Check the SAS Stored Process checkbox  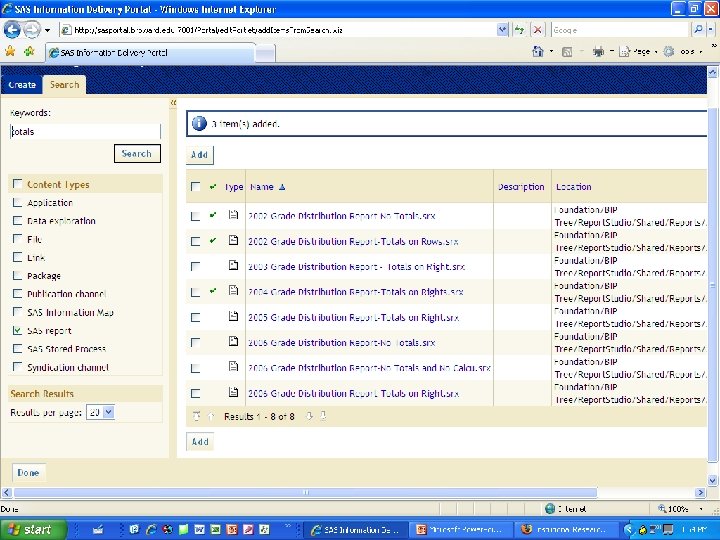(x=17, y=348)
